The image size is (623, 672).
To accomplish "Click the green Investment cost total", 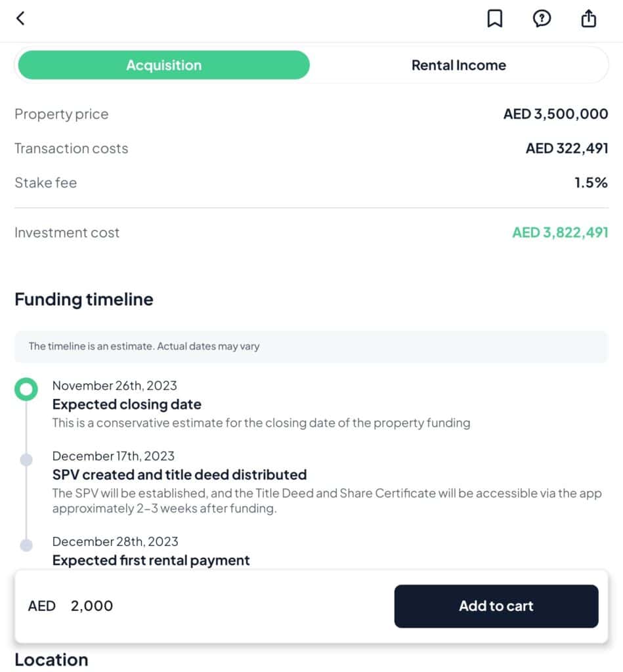I will (x=560, y=232).
